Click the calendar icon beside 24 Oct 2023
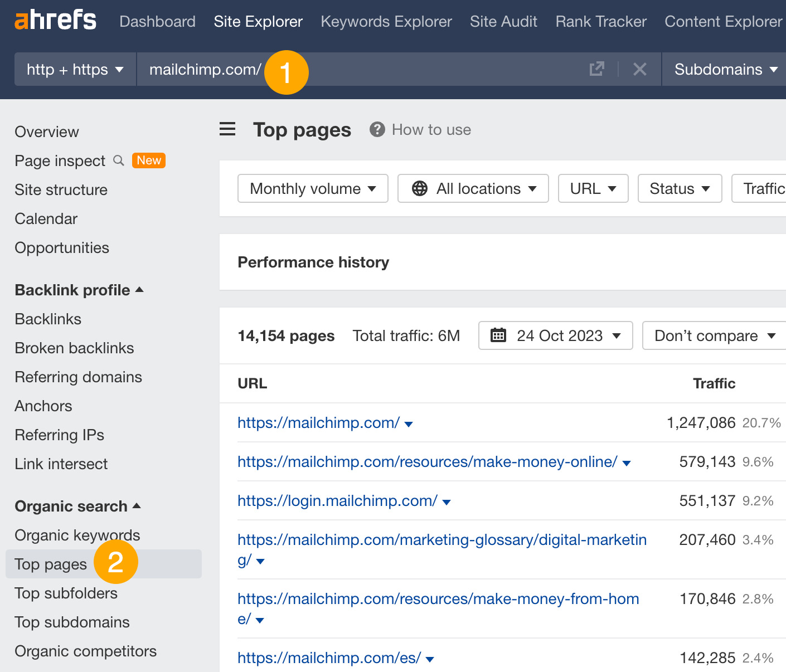786x672 pixels. point(498,335)
